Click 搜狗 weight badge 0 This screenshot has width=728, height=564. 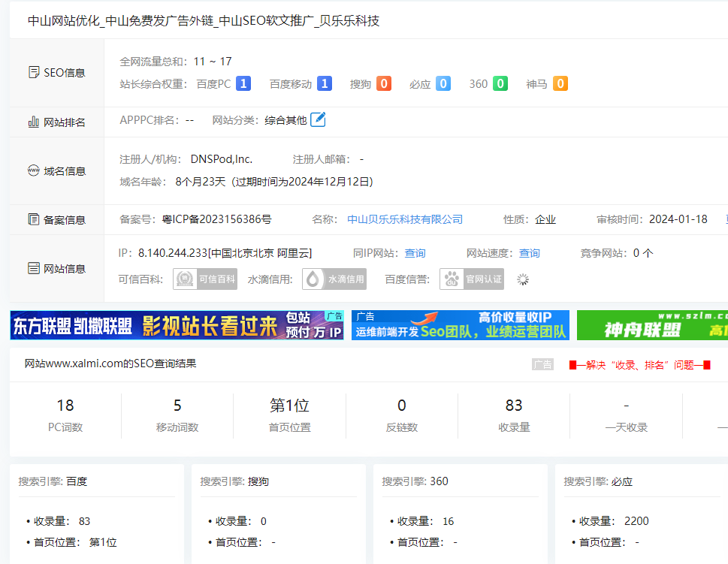pyautogui.click(x=383, y=83)
